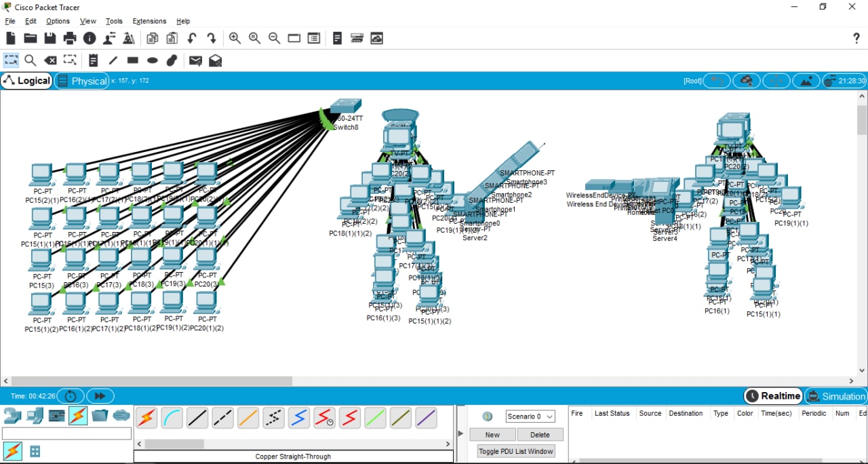
Task: Toggle the Set Tiled Background button
Action: pyautogui.click(x=806, y=81)
